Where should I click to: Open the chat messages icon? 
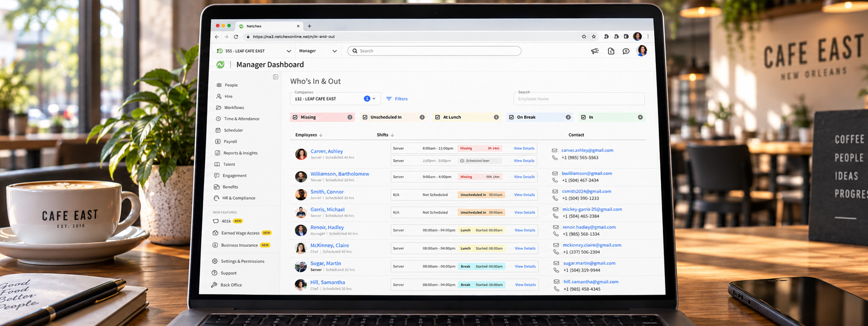pyautogui.click(x=626, y=51)
